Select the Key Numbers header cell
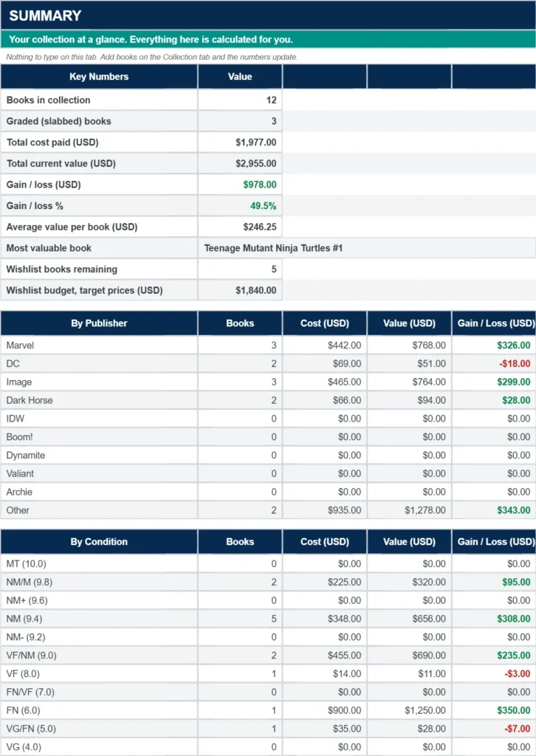536x756 pixels. pyautogui.click(x=99, y=77)
